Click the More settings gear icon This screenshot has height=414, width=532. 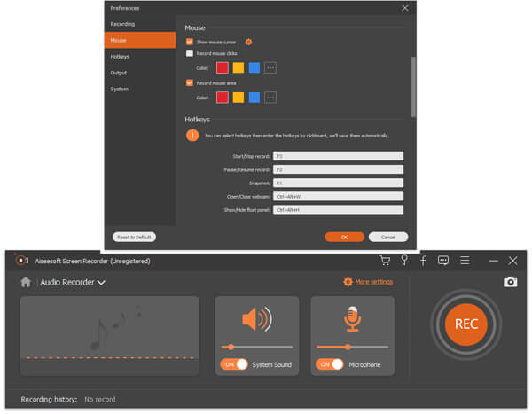(348, 282)
